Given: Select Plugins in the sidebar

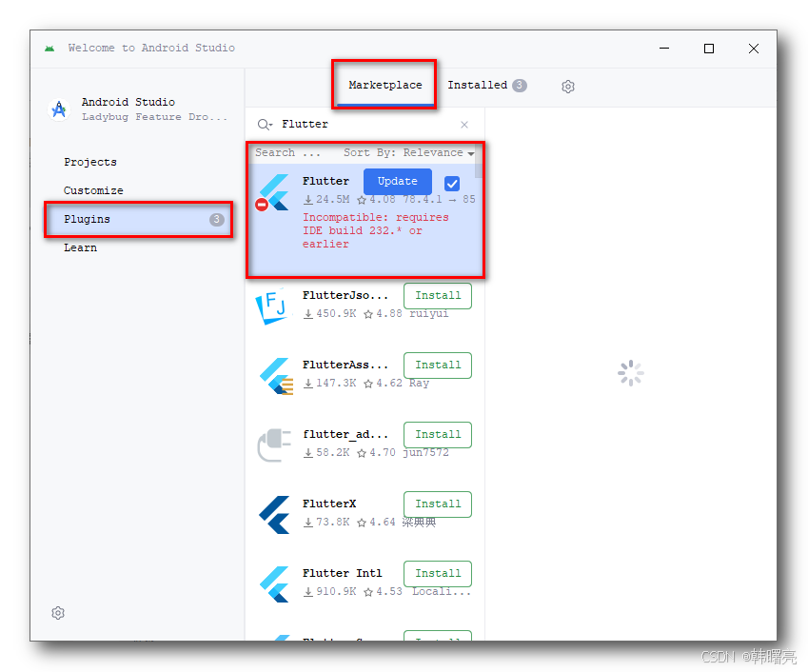Looking at the screenshot, I should [x=139, y=219].
